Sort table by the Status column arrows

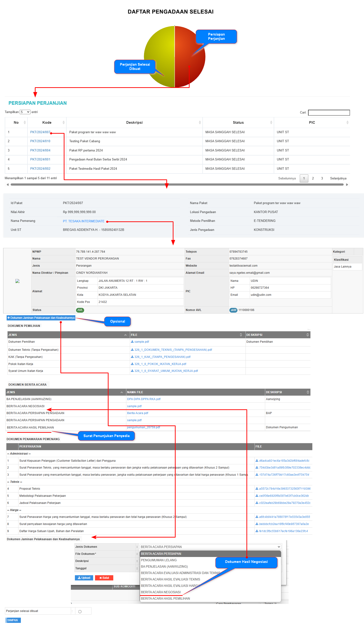pyautogui.click(x=271, y=123)
